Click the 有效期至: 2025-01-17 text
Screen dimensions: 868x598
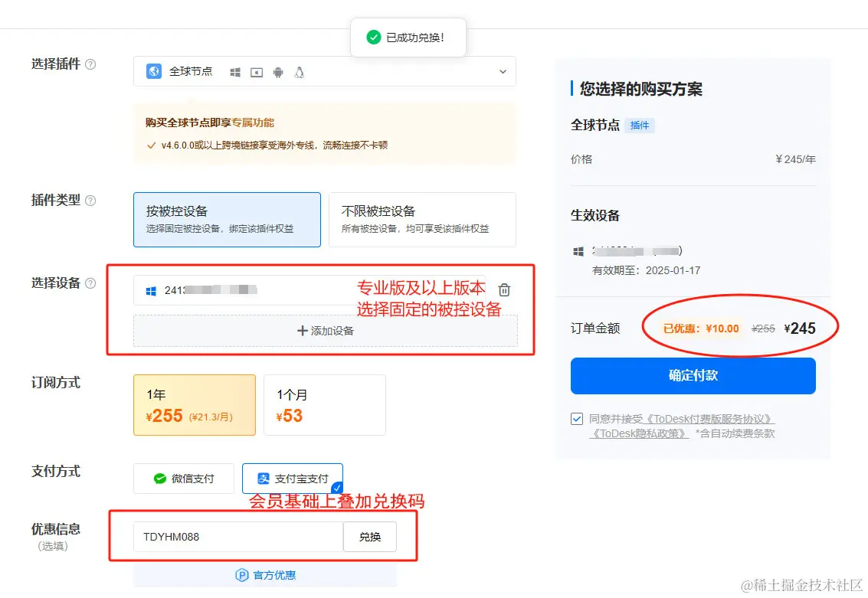pos(646,270)
